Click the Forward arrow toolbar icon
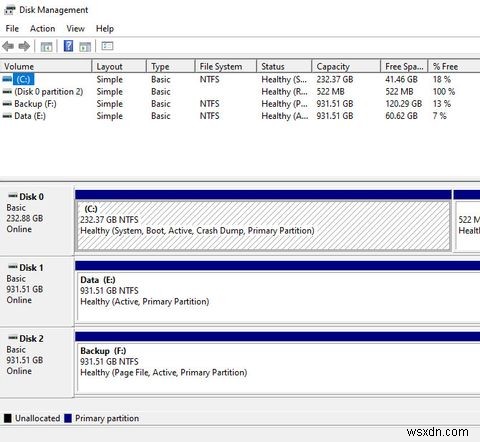 coord(24,46)
